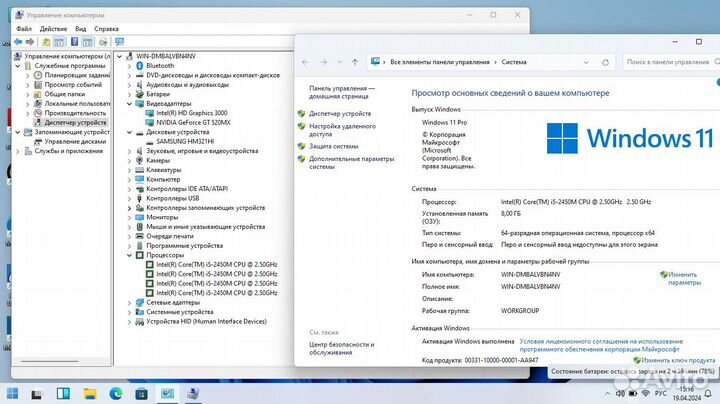720x404 pixels.
Task: Select Общие папки in the left tree
Action: 65,94
